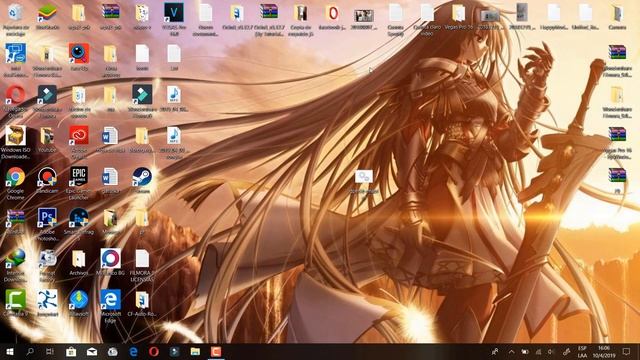Image resolution: width=640 pixels, height=360 pixels.
Task: Open Google Chrome desktop shortcut
Action: pyautogui.click(x=16, y=177)
